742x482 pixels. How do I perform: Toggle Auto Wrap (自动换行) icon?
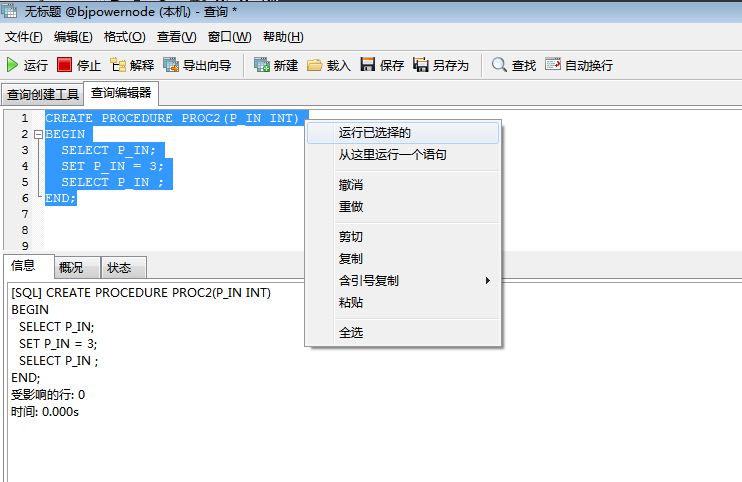point(552,64)
